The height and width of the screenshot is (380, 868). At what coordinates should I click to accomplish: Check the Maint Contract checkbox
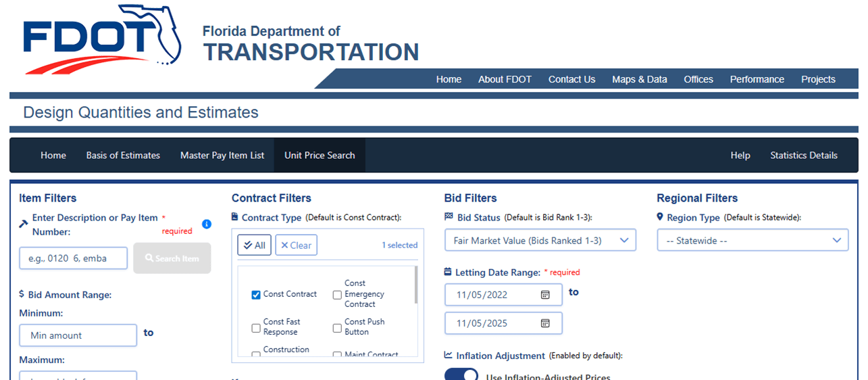tap(337, 355)
